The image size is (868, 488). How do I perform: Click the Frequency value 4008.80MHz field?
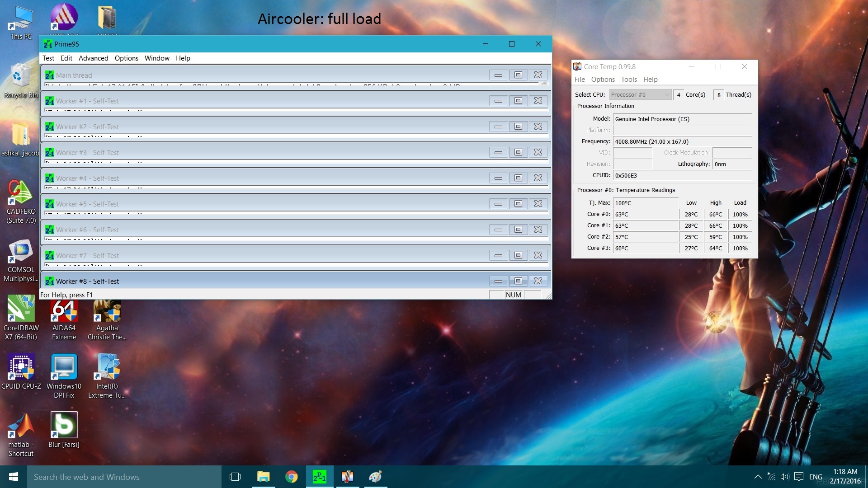coord(682,141)
